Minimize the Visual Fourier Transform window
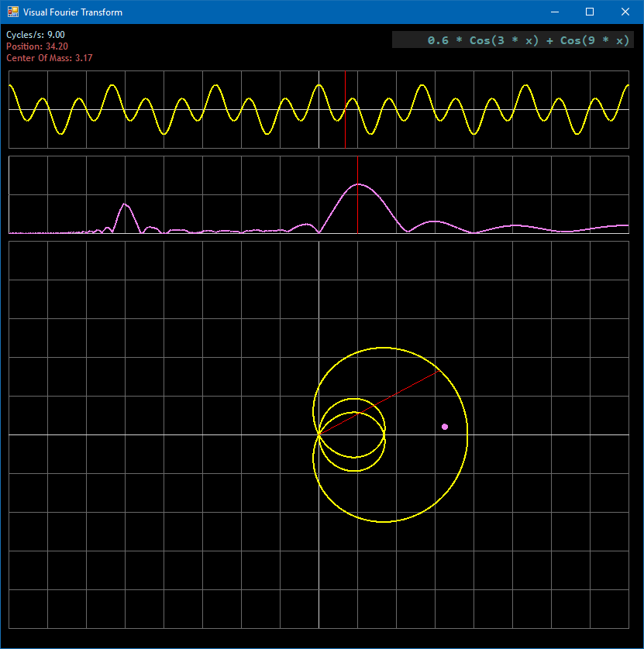 point(554,12)
